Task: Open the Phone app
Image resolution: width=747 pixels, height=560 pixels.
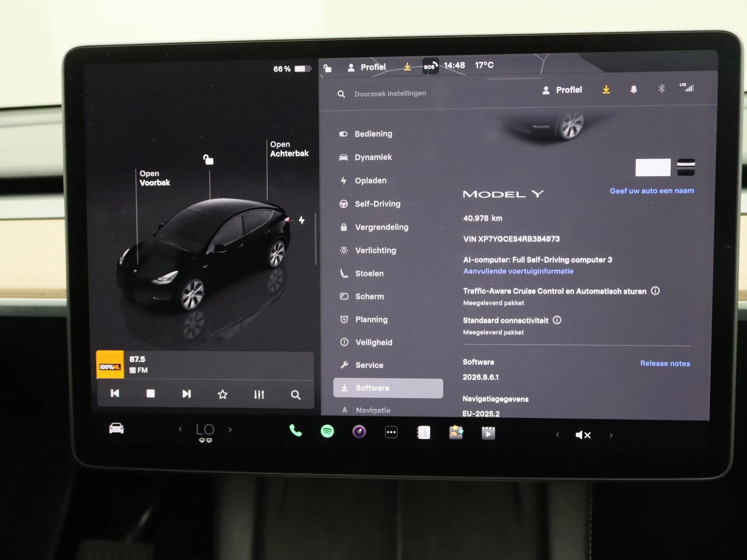Action: (295, 430)
